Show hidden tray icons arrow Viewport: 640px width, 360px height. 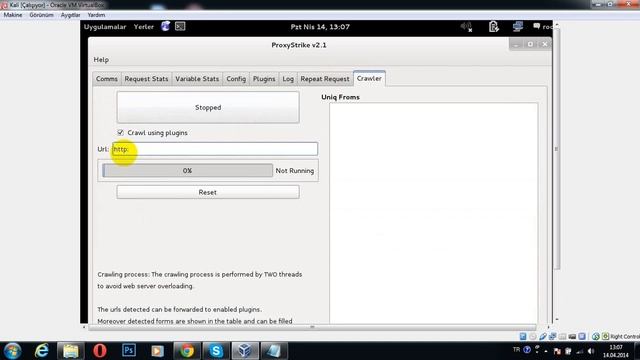tap(546, 351)
